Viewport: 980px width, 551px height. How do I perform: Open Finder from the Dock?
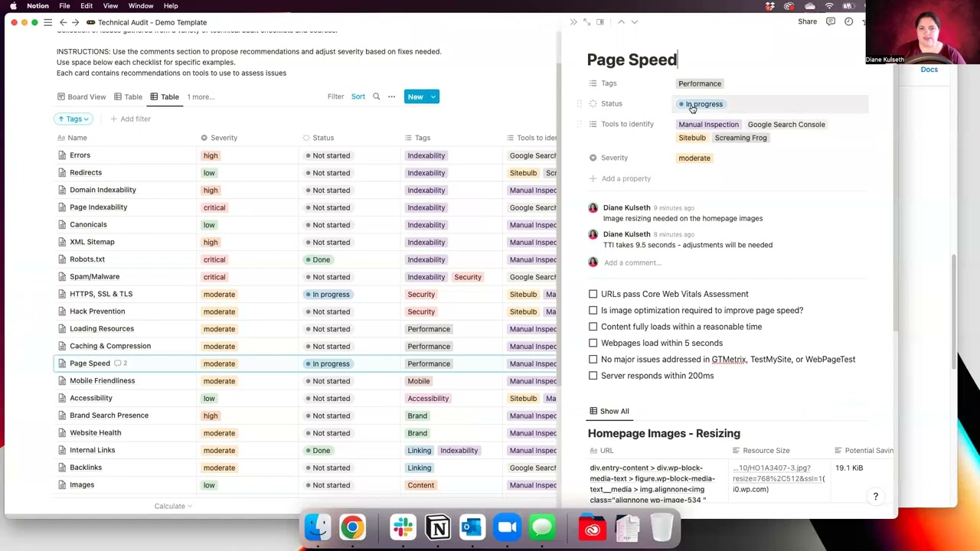(x=318, y=527)
